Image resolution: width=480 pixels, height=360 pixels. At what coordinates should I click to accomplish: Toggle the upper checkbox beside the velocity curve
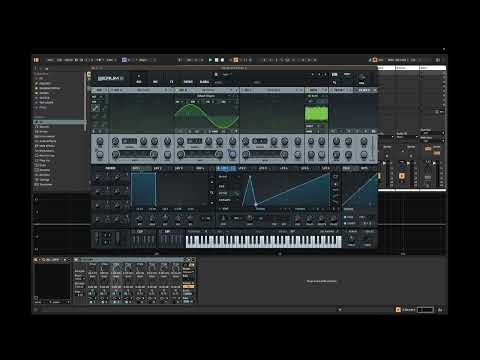(345, 217)
